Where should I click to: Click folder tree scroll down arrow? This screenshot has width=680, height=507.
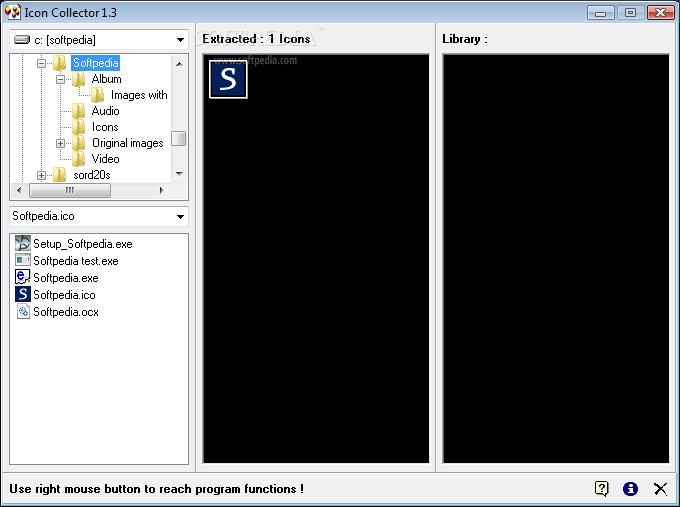tap(179, 174)
